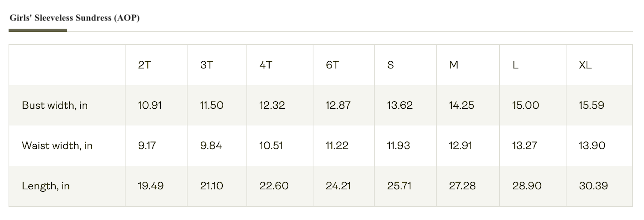The width and height of the screenshot is (644, 220).
Task: Click the 2T size column header
Action: pos(144,65)
